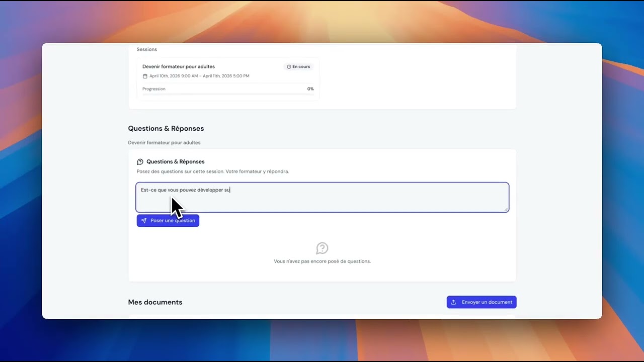Click the upload icon in 'Envoyer un document'
644x362 pixels.
point(453,302)
